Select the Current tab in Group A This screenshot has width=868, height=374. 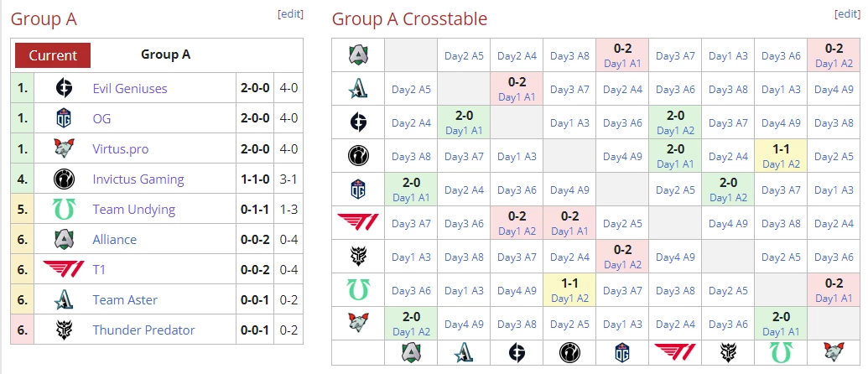click(x=53, y=55)
